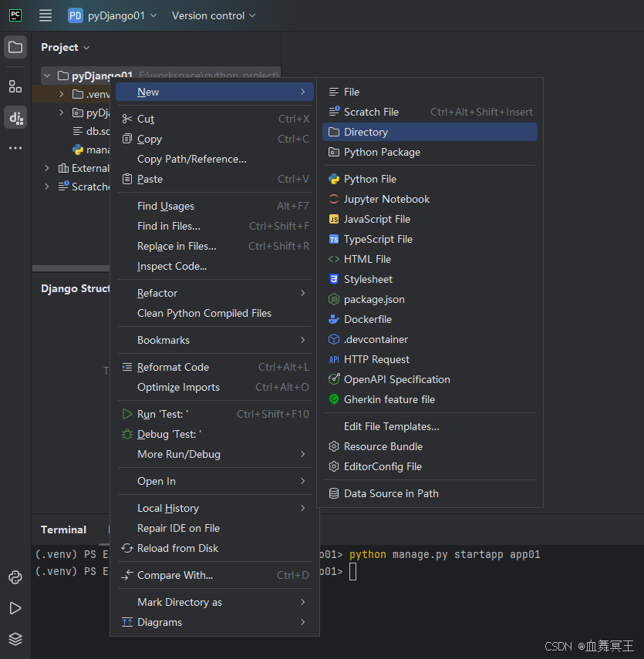Collapse the pyDjango01 root folder
Image resolution: width=644 pixels, height=659 pixels.
pyautogui.click(x=47, y=76)
